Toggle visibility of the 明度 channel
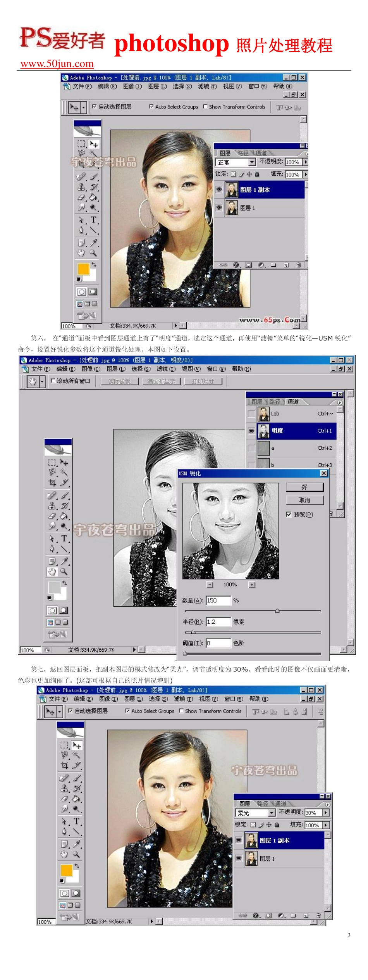 pyautogui.click(x=251, y=431)
